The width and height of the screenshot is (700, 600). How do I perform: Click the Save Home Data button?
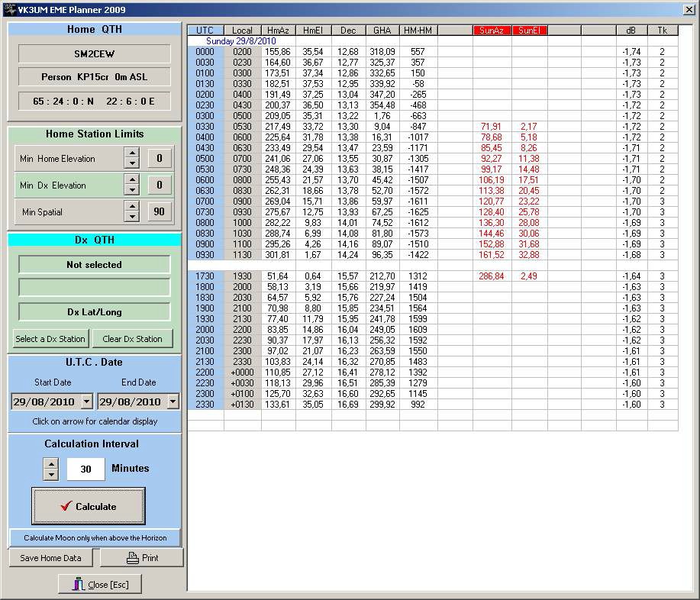point(51,558)
